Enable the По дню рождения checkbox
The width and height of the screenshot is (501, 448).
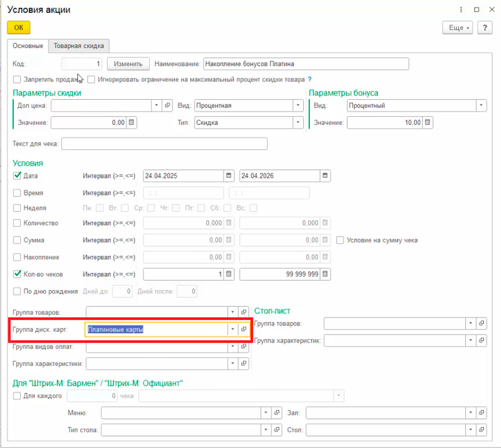pyautogui.click(x=17, y=291)
